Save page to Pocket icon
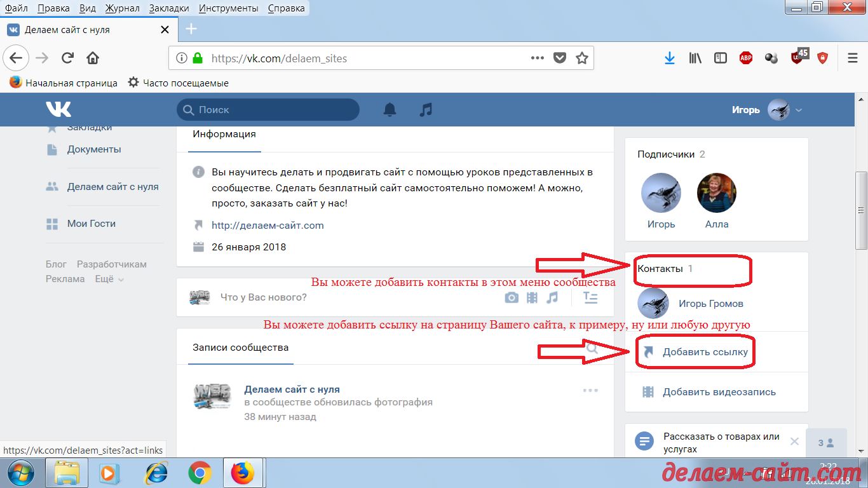Screen dimensions: 868x488 (x=559, y=58)
